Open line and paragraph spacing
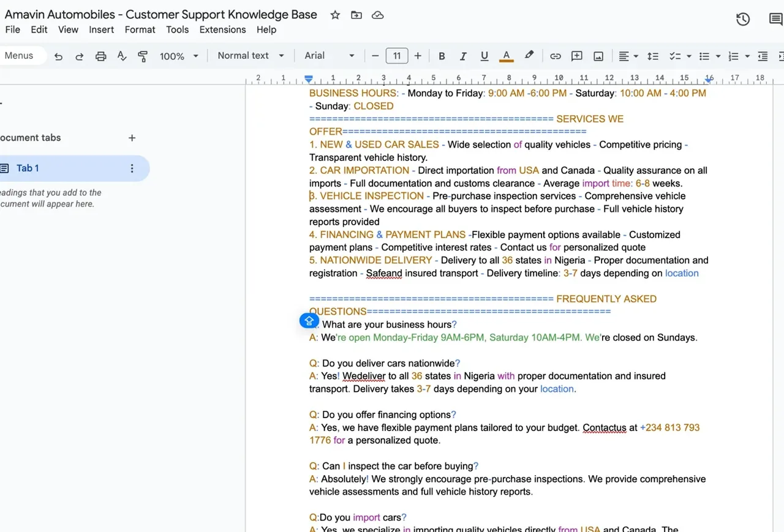The width and height of the screenshot is (784, 532). [653, 56]
